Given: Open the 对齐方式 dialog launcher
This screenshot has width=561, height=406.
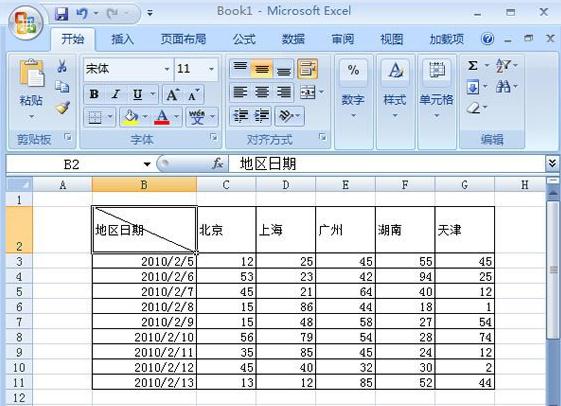Looking at the screenshot, I should tap(322, 137).
